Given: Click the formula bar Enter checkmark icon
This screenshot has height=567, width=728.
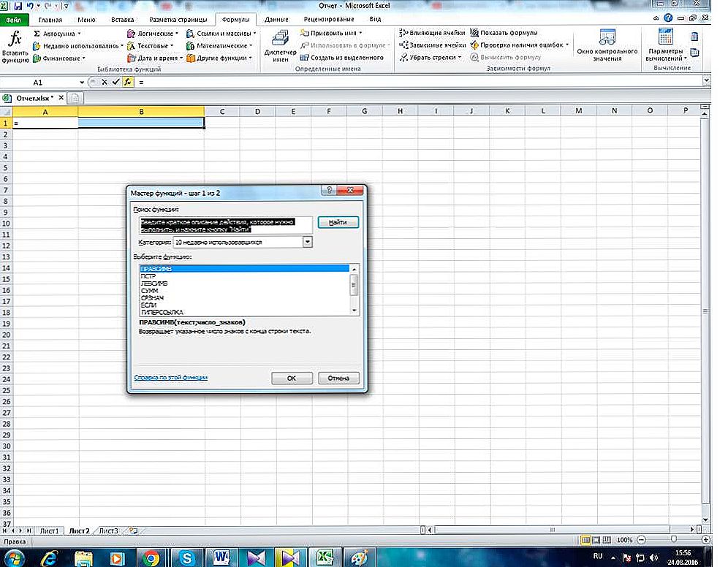Looking at the screenshot, I should (x=115, y=83).
